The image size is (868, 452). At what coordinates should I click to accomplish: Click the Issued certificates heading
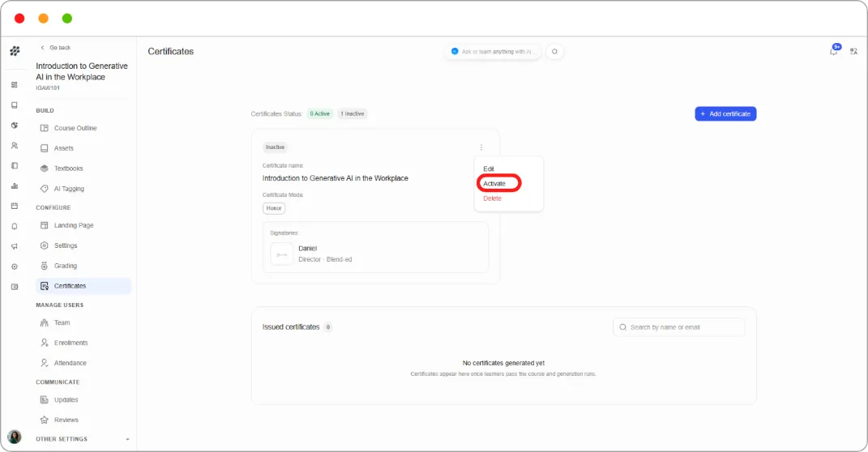point(291,327)
